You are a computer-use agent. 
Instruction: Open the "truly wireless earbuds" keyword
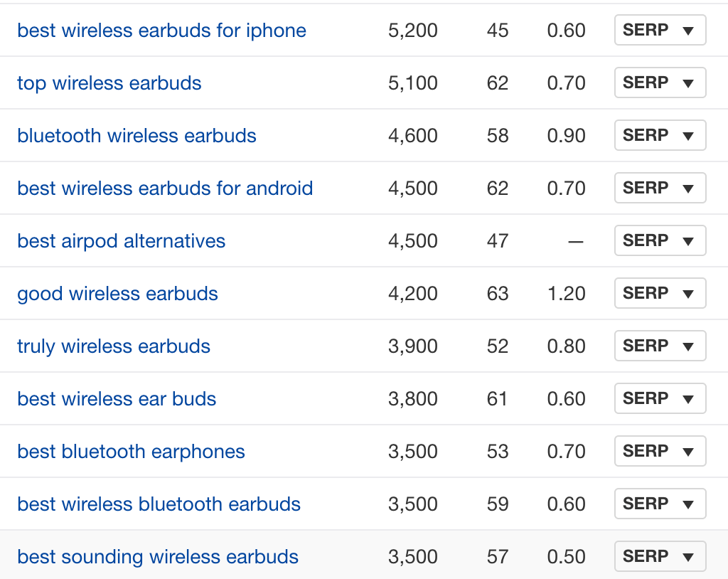pyautogui.click(x=114, y=346)
